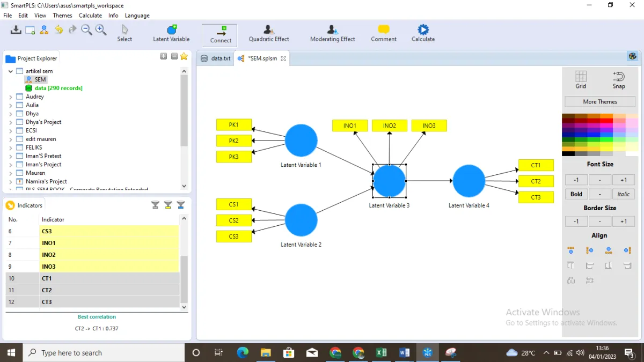Activate the Select pointer tool

pyautogui.click(x=125, y=33)
